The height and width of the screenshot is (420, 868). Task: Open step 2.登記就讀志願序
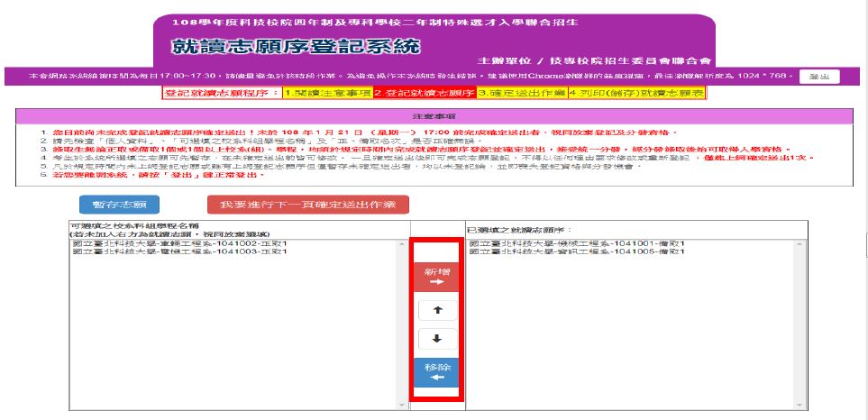(x=425, y=94)
